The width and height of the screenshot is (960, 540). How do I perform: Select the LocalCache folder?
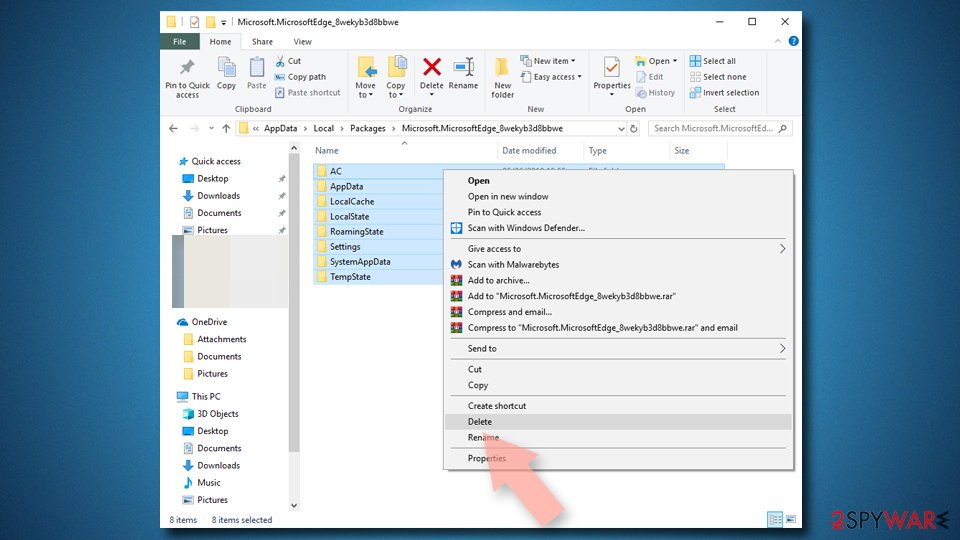(352, 201)
